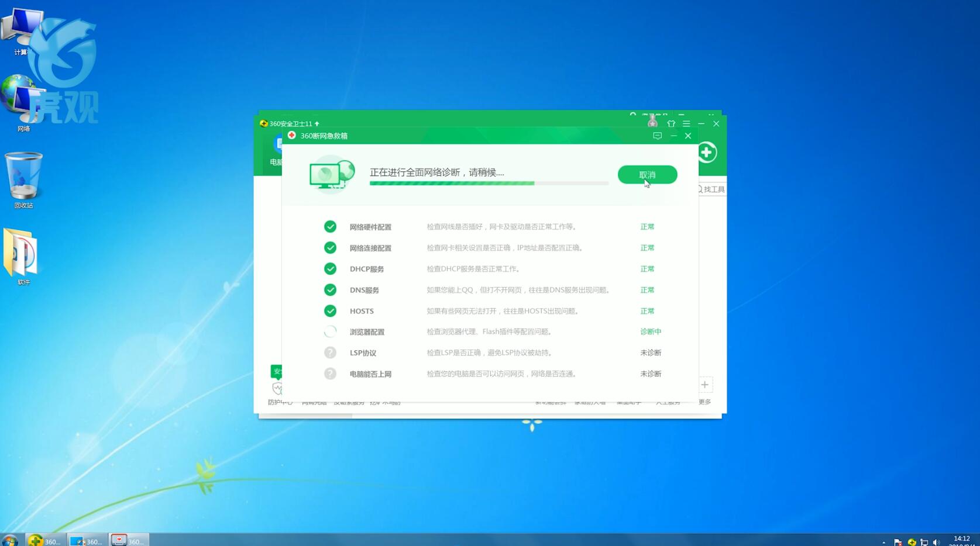Image resolution: width=980 pixels, height=546 pixels.
Task: Select the HOSTS item label
Action: (x=362, y=311)
